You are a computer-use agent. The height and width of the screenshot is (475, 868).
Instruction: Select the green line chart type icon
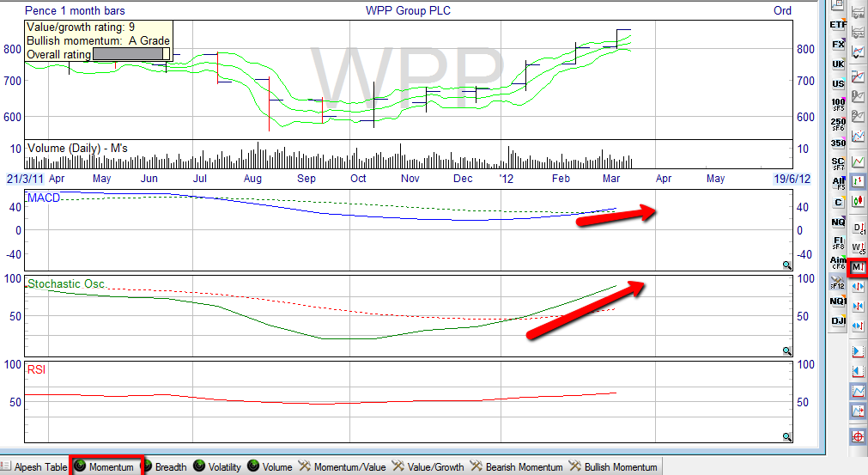pos(858,162)
